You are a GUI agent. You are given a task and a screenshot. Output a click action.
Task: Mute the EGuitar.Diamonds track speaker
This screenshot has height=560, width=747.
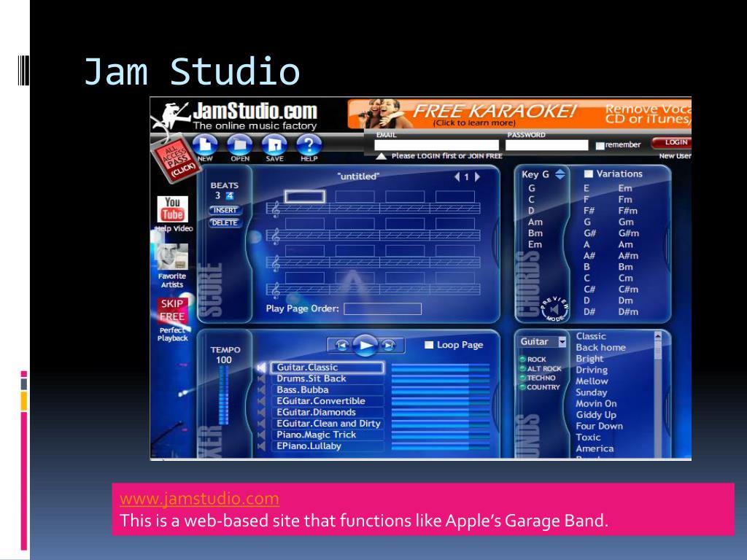pyautogui.click(x=262, y=413)
